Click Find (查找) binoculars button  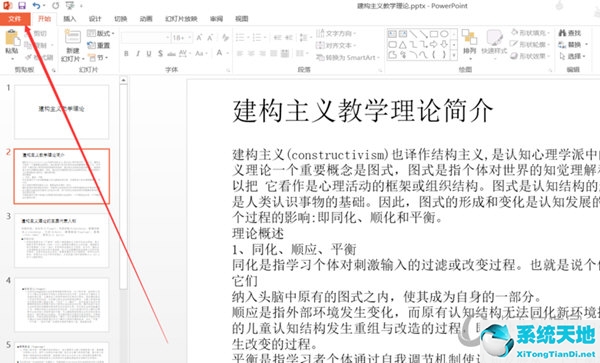point(569,33)
